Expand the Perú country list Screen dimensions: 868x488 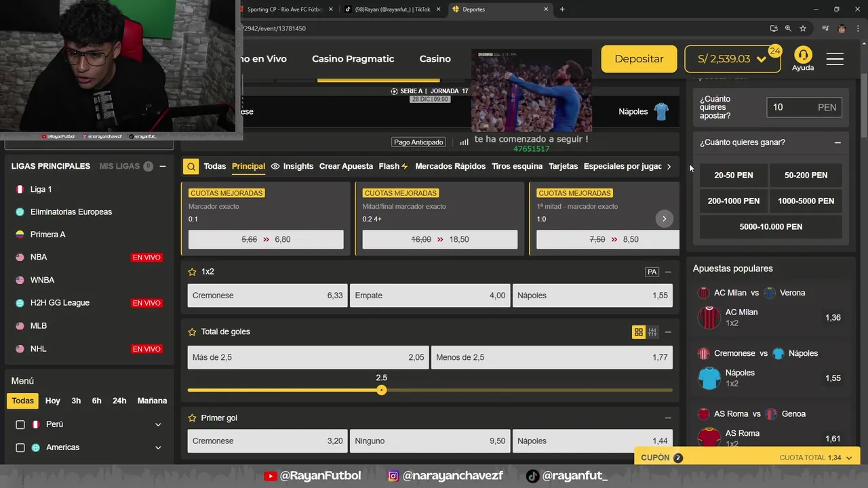pos(158,425)
